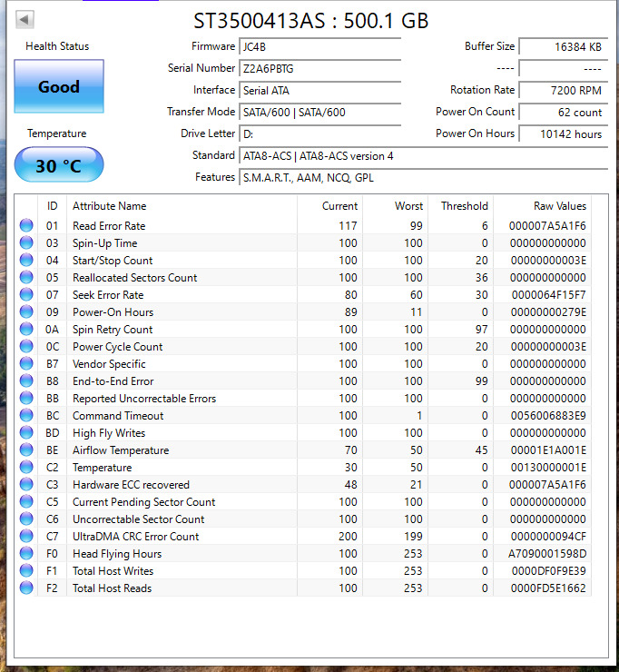Select the Read Error Rate attribute name
619x672 pixels.
[109, 226]
